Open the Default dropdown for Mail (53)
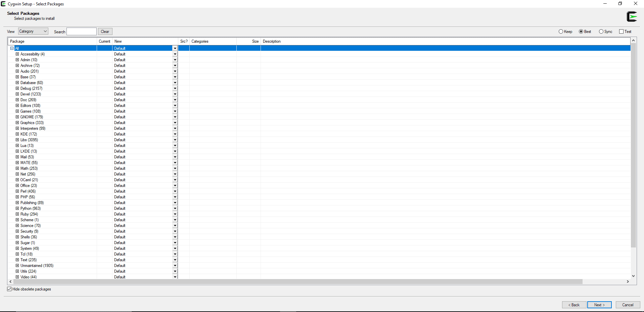 175,157
